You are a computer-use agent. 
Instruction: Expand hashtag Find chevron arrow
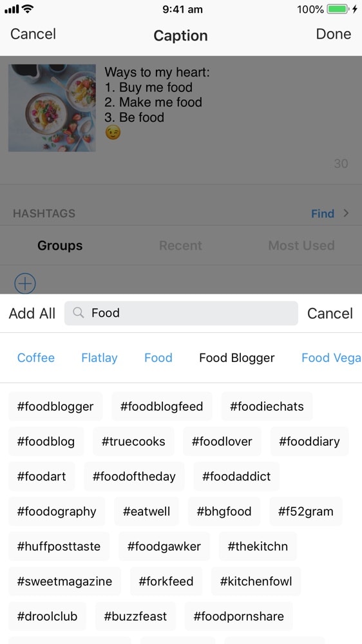[x=346, y=213]
